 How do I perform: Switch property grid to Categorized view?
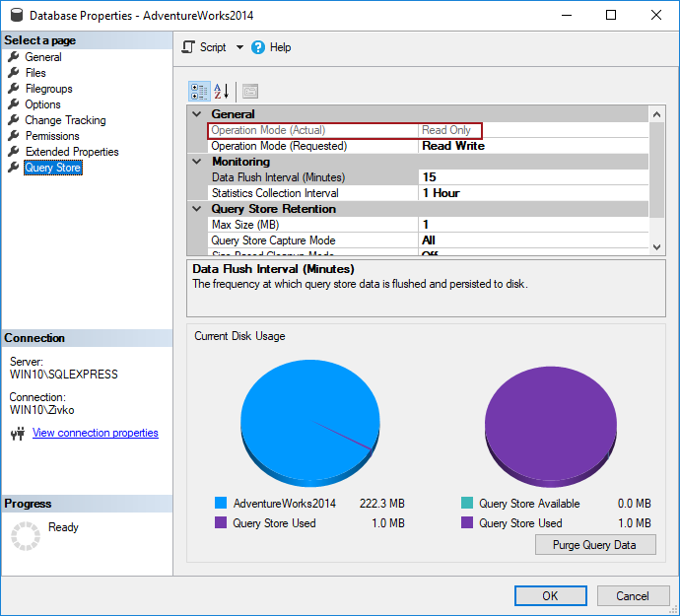coord(198,92)
